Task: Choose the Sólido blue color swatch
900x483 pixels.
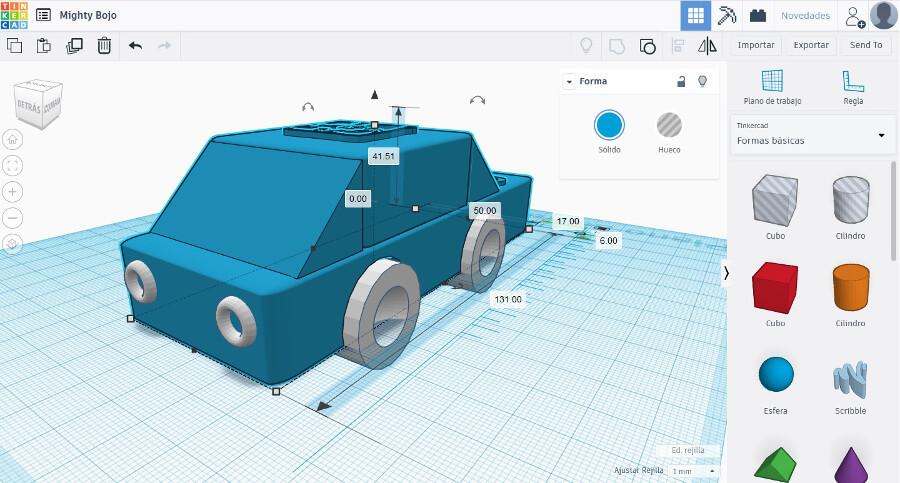Action: 609,126
